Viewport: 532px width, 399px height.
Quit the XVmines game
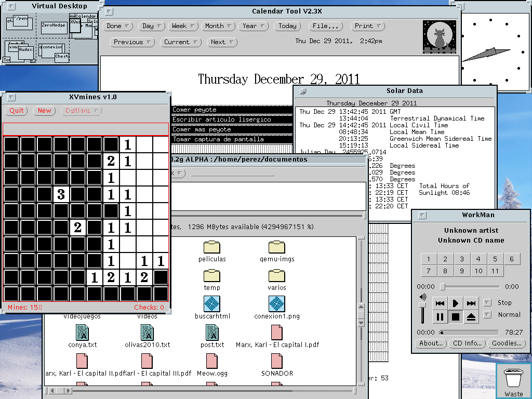tap(16, 111)
